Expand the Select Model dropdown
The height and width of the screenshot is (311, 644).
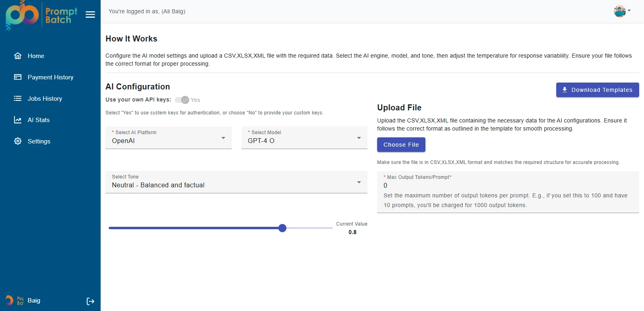pos(304,138)
